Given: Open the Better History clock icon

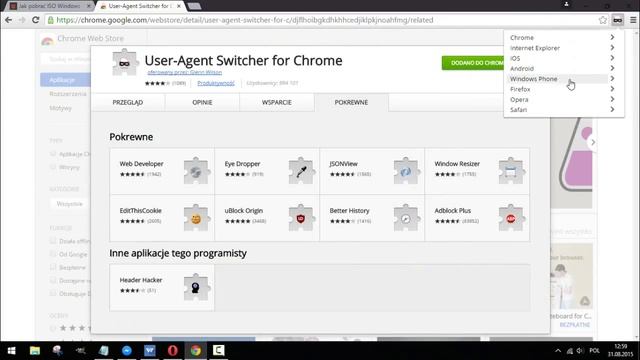Looking at the screenshot, I should (407, 218).
